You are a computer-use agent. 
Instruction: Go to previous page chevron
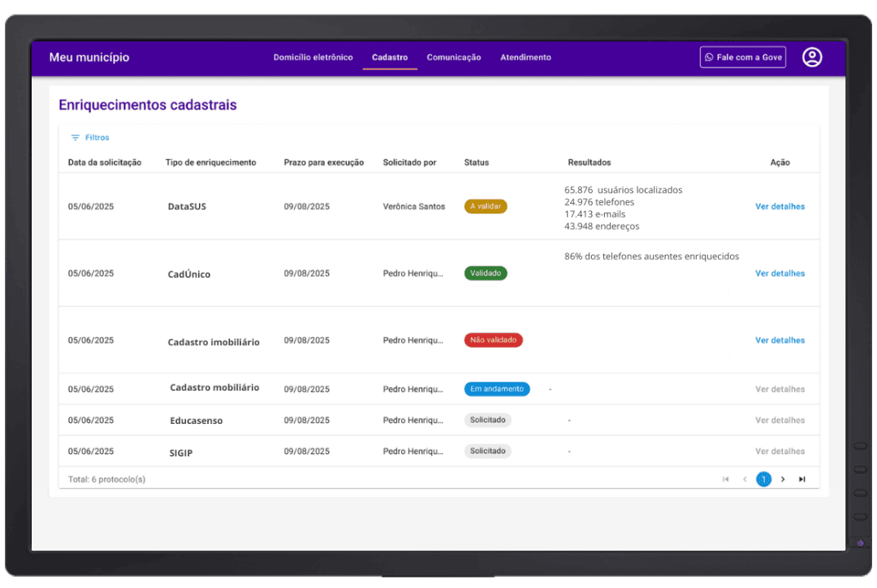pyautogui.click(x=745, y=479)
